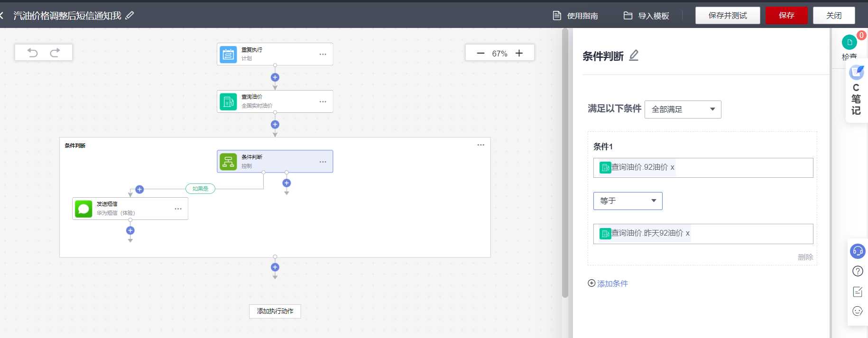
Task: Open customer service headset icon
Action: pos(858,251)
